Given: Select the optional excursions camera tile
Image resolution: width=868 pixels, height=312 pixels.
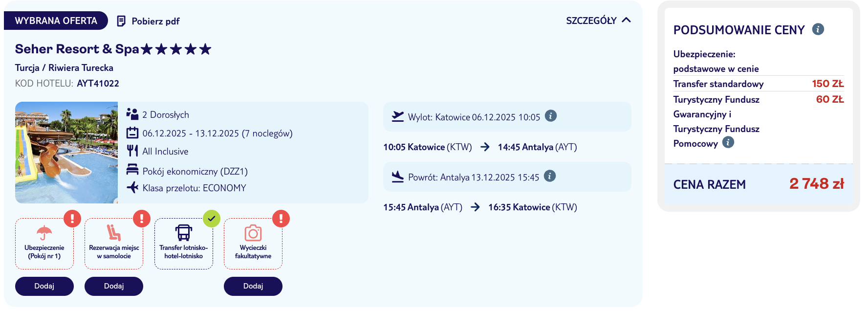Looking at the screenshot, I should (253, 244).
